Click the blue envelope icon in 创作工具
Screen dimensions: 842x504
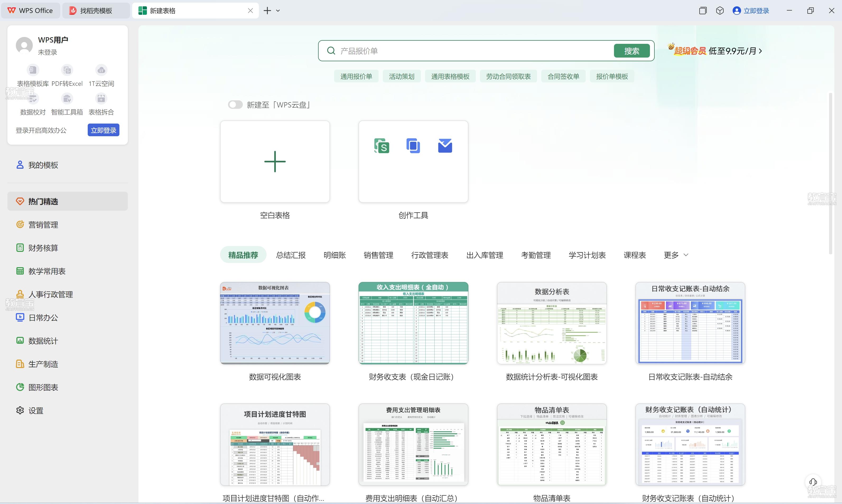click(x=445, y=146)
